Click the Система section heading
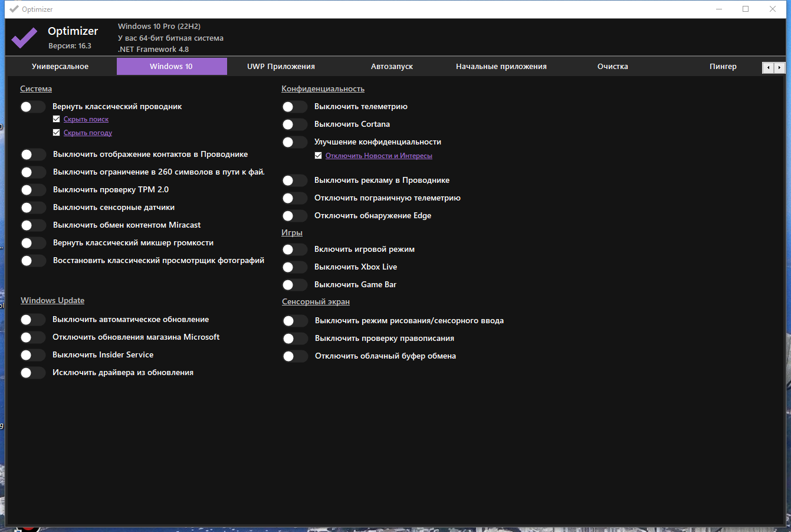This screenshot has width=791, height=532. coord(36,89)
